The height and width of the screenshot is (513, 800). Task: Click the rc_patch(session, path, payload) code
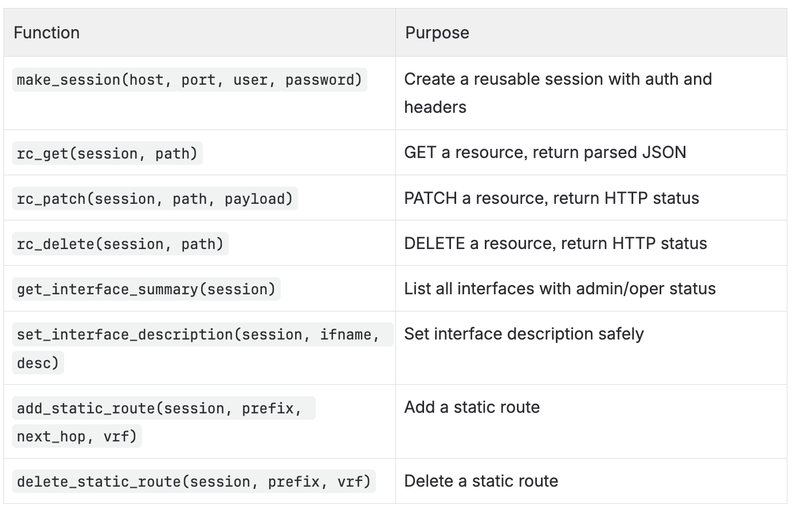point(155,199)
